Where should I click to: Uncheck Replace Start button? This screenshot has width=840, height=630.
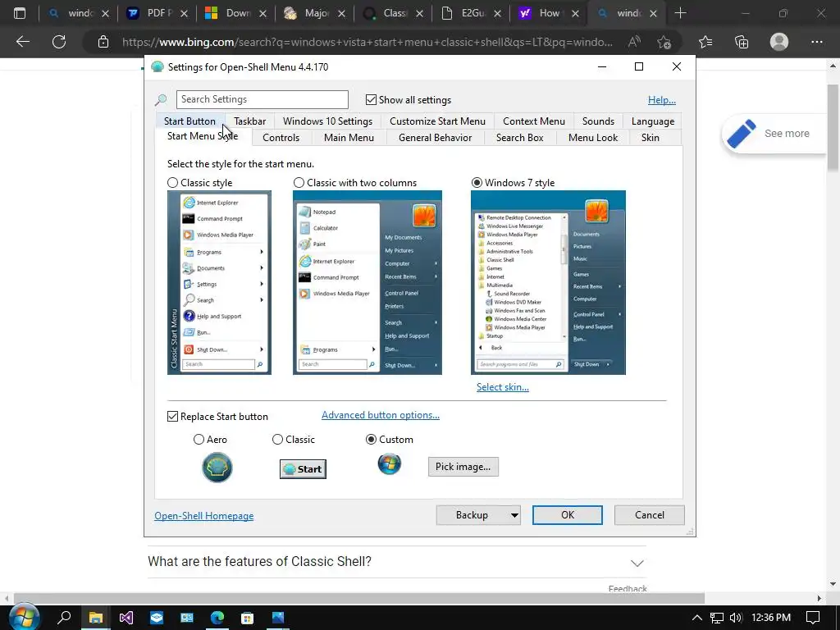172,416
